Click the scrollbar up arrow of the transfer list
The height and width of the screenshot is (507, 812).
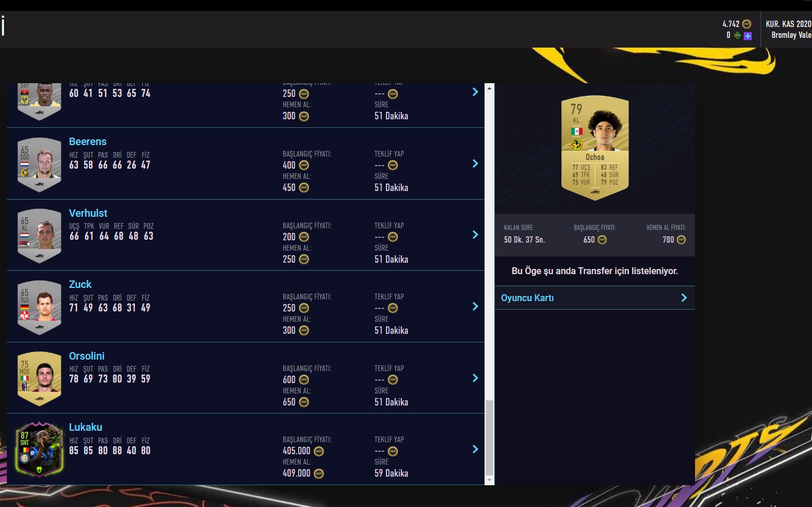489,88
